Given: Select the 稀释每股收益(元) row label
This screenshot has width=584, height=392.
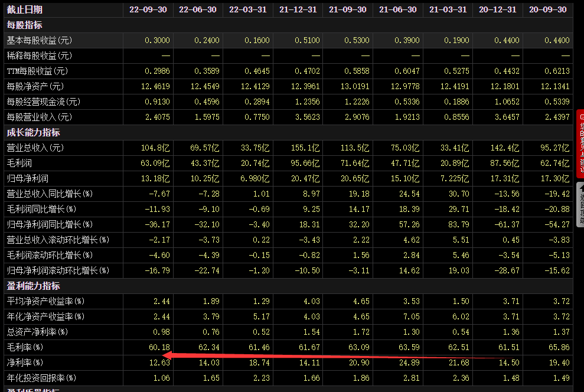Looking at the screenshot, I should click(40, 56).
